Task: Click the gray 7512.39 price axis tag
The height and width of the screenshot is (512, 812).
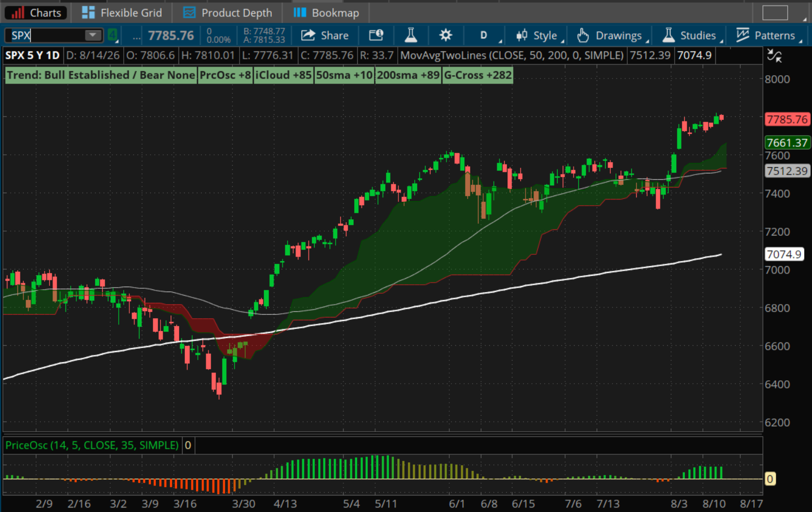Action: (x=787, y=171)
